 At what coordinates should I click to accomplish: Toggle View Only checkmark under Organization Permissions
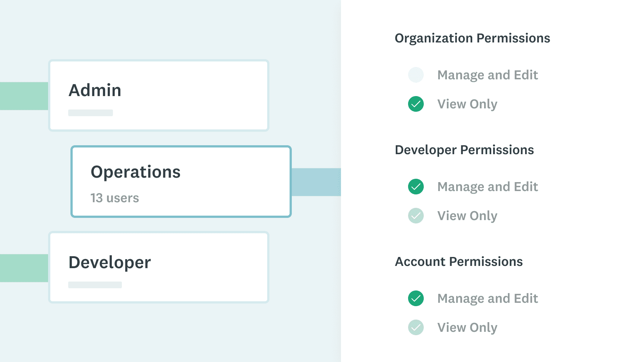coord(416,104)
